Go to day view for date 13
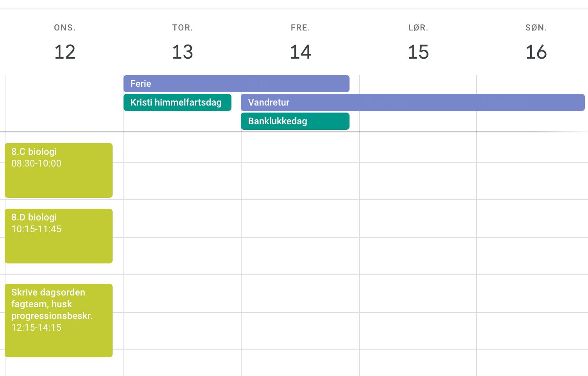Image resolution: width=588 pixels, height=376 pixels. (x=183, y=52)
